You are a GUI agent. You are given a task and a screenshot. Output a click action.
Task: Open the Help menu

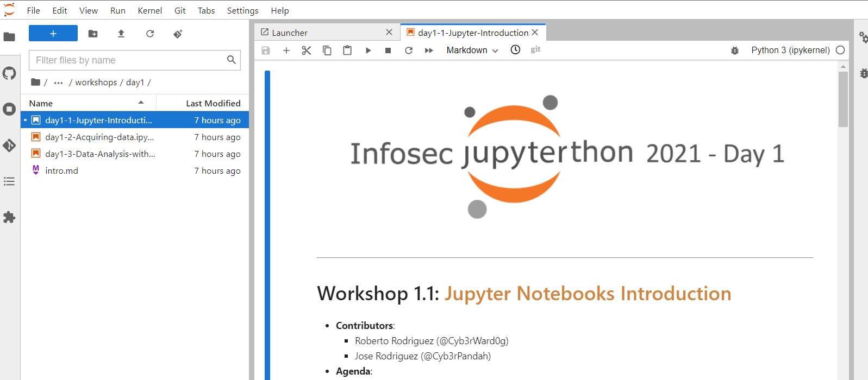coord(280,10)
